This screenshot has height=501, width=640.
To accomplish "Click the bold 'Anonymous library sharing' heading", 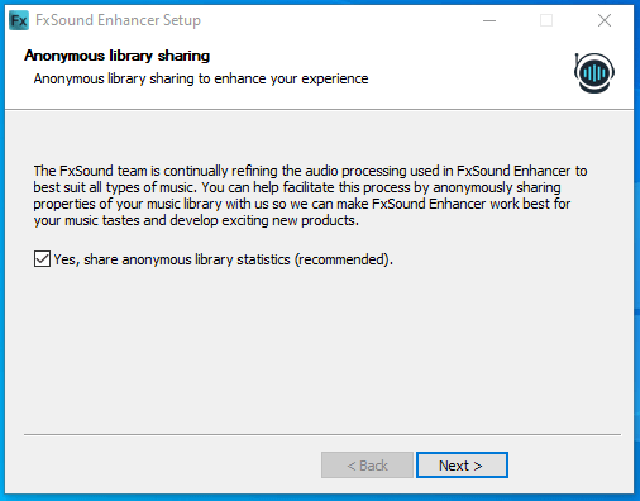I will 117,56.
